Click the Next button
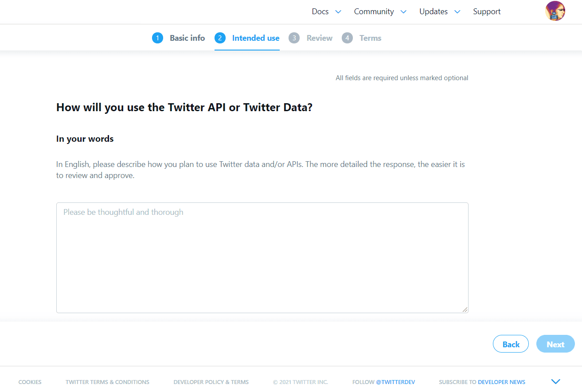Image resolution: width=582 pixels, height=392 pixels. [555, 344]
